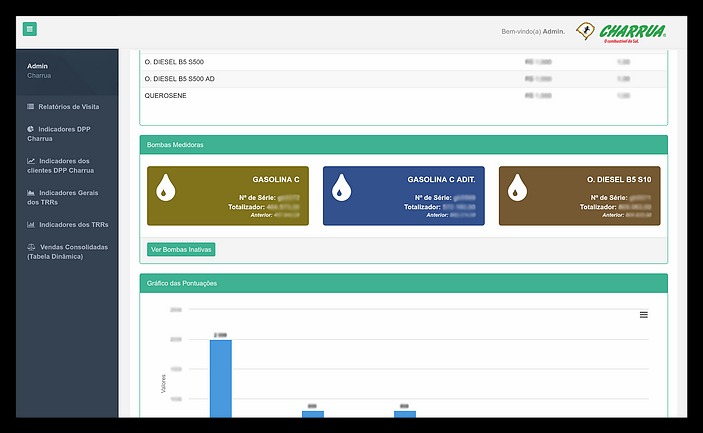
Task: Open Relatórios de Visita in sidebar
Action: click(69, 106)
